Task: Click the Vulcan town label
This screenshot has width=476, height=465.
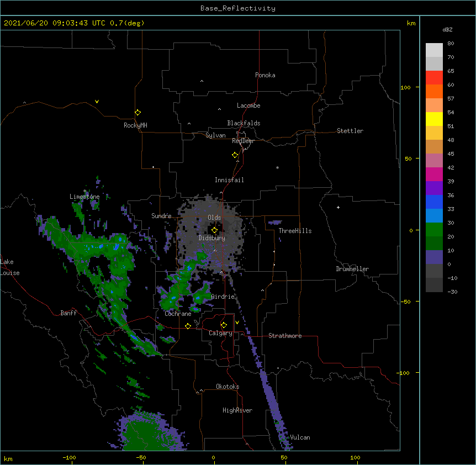Action: (300, 437)
